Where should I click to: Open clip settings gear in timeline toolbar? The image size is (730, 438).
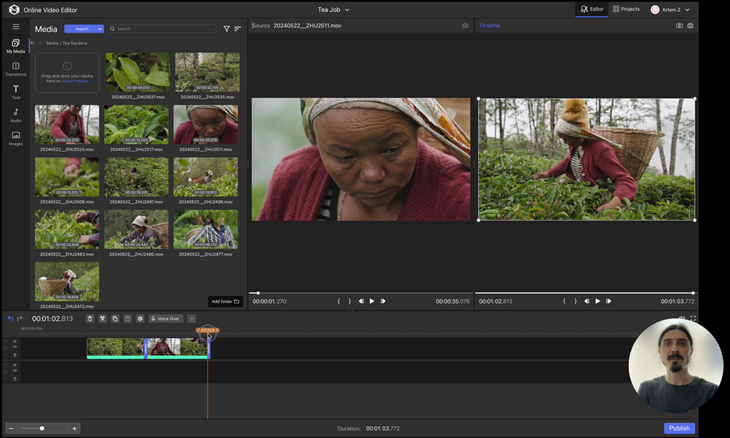click(x=140, y=318)
